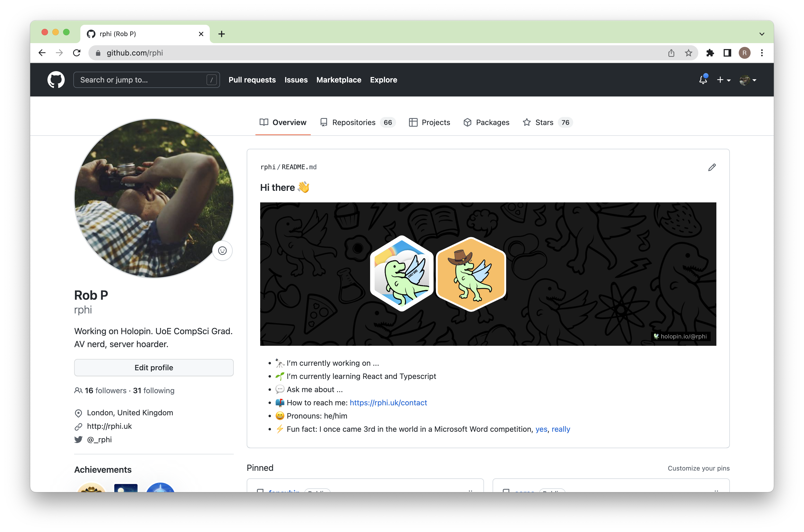Click the Holopin avatar badge image

(x=489, y=274)
